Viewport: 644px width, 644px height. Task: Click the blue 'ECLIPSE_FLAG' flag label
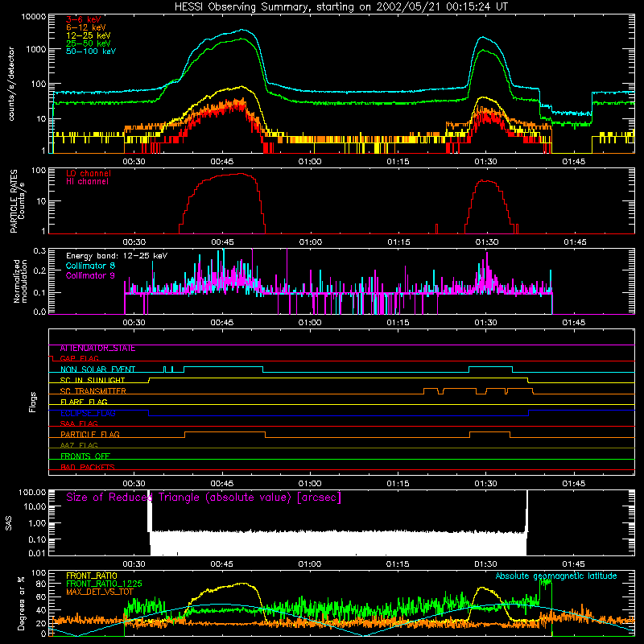pos(88,413)
